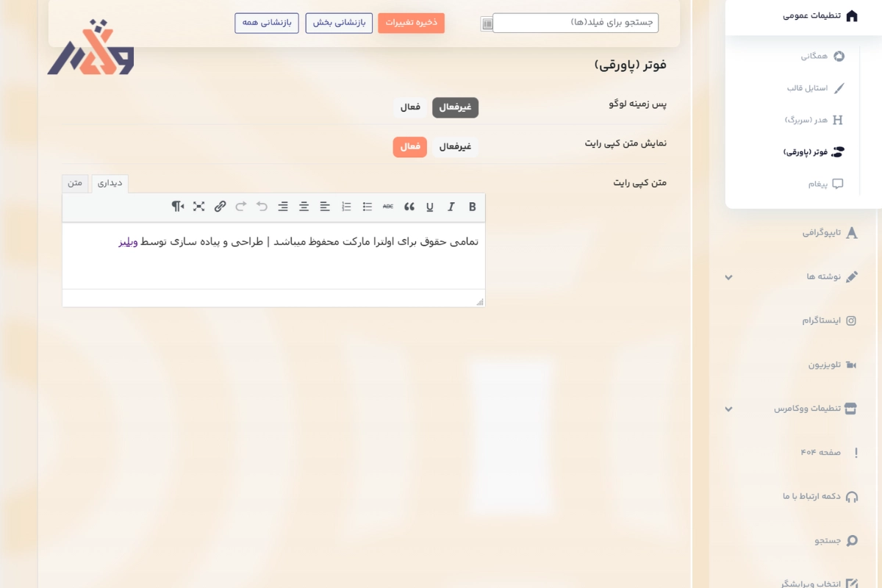Insert a link using the chain icon
This screenshot has height=588, width=882.
pos(220,207)
